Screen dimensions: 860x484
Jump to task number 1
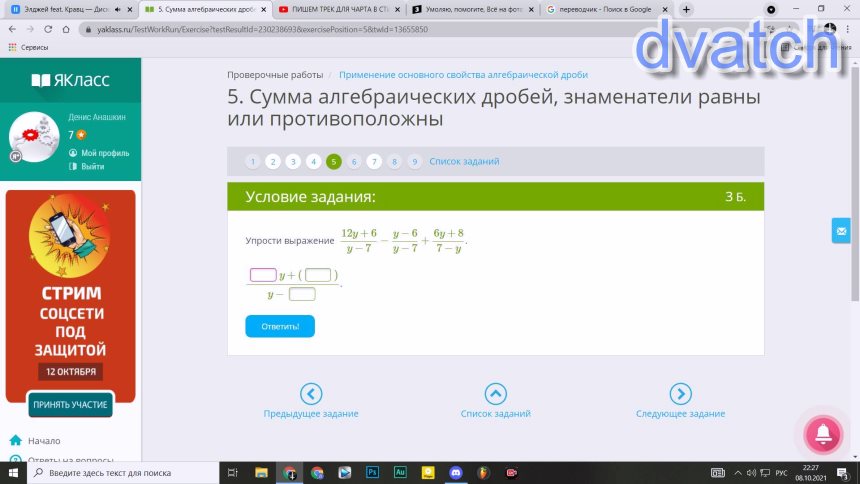point(253,161)
